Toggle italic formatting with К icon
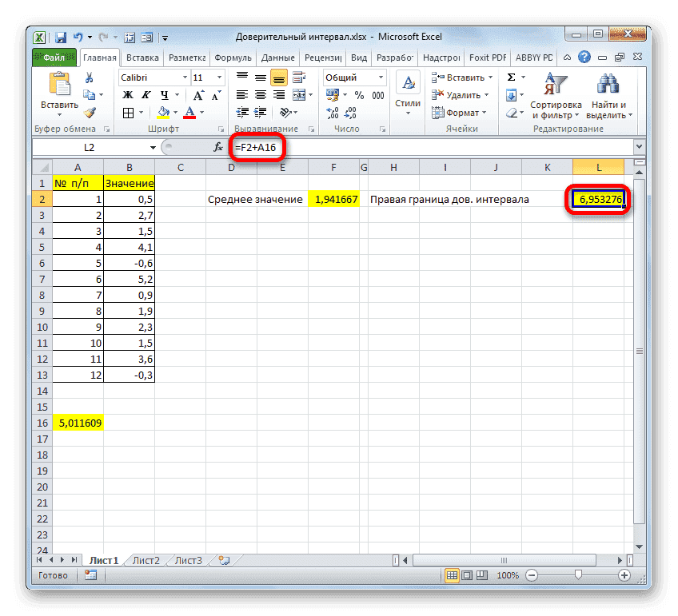Viewport: 678px width, 616px height. [146, 95]
